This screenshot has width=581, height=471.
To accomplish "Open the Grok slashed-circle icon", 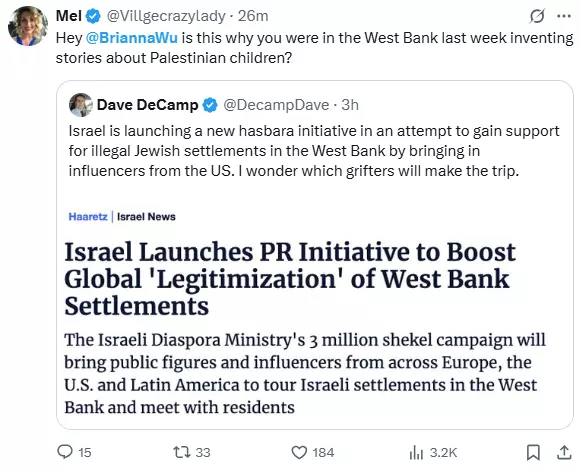I will [x=537, y=16].
